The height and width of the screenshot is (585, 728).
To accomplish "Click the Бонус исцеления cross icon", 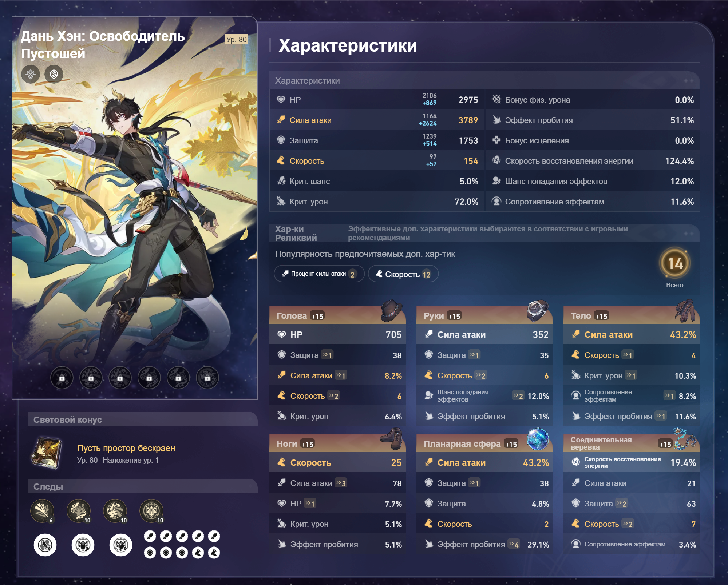I will 496,140.
